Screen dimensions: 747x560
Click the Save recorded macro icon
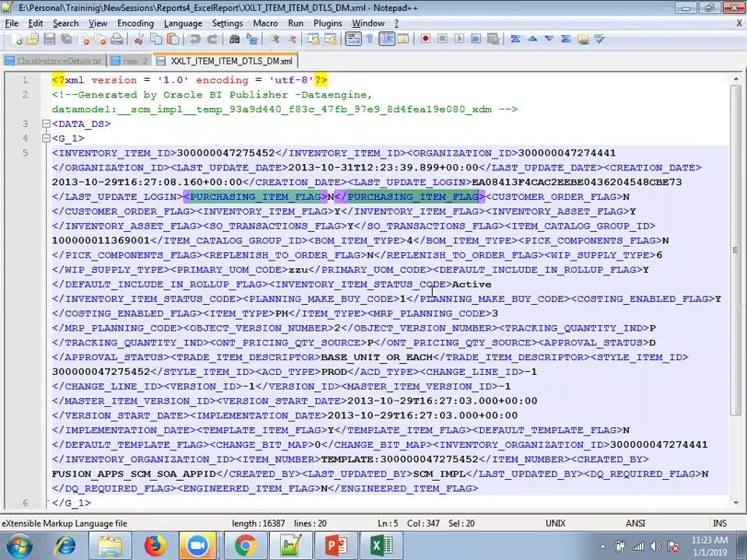point(493,39)
